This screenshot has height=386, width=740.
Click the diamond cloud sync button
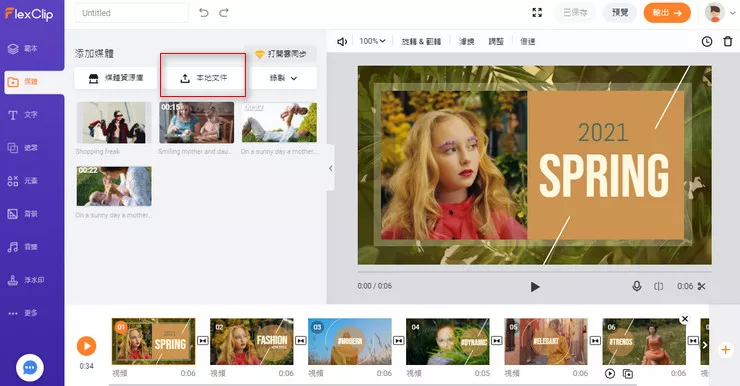point(280,54)
